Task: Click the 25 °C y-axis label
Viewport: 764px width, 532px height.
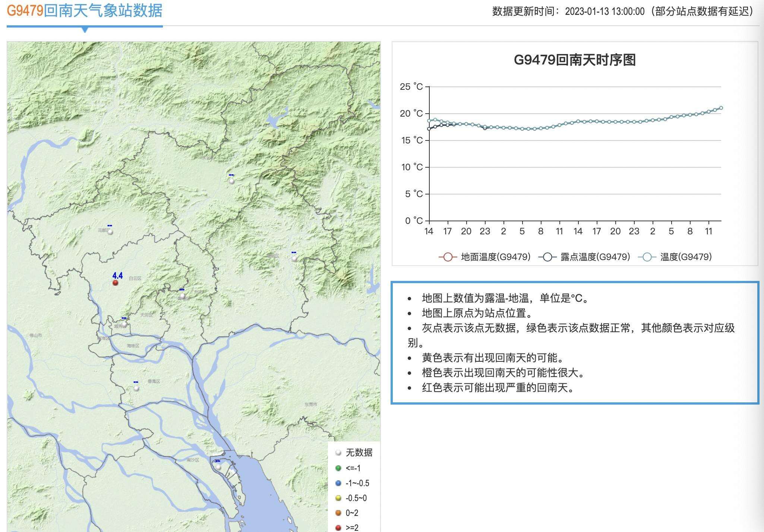Action: click(x=411, y=87)
